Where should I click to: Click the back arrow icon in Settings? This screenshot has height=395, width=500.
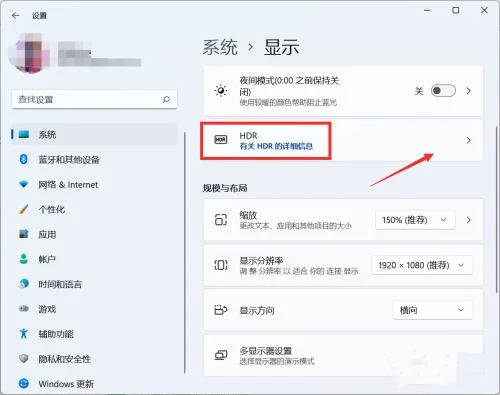tap(16, 15)
